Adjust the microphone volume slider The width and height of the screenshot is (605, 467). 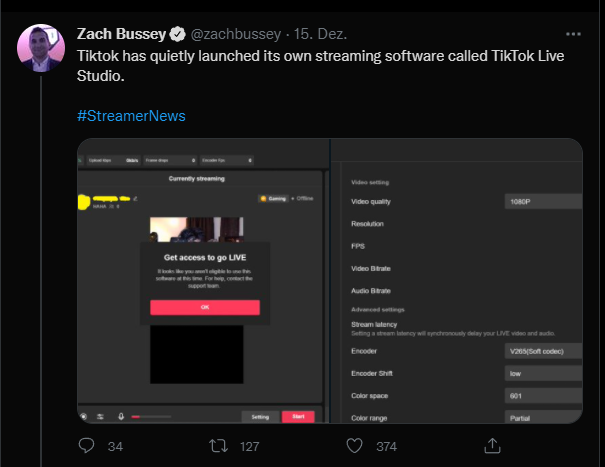click(x=150, y=416)
